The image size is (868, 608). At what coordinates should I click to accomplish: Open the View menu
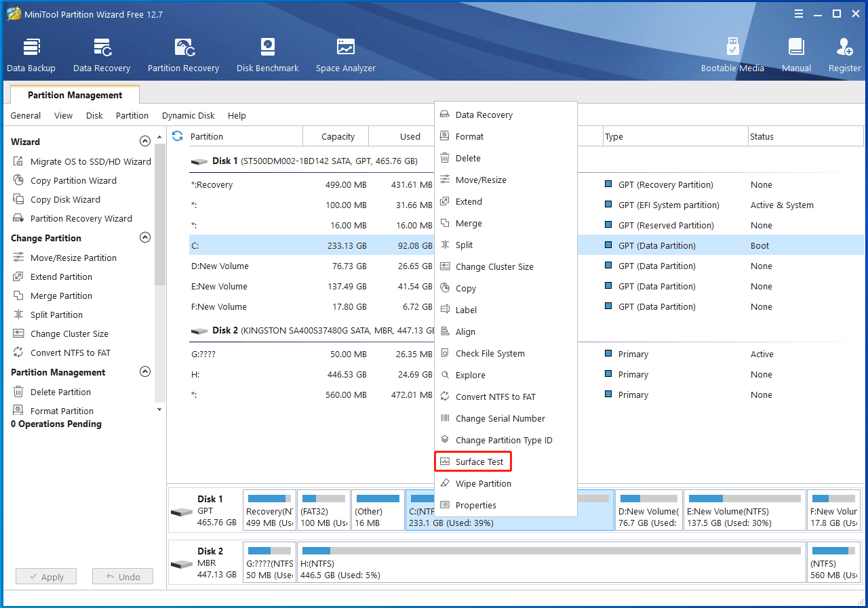64,115
